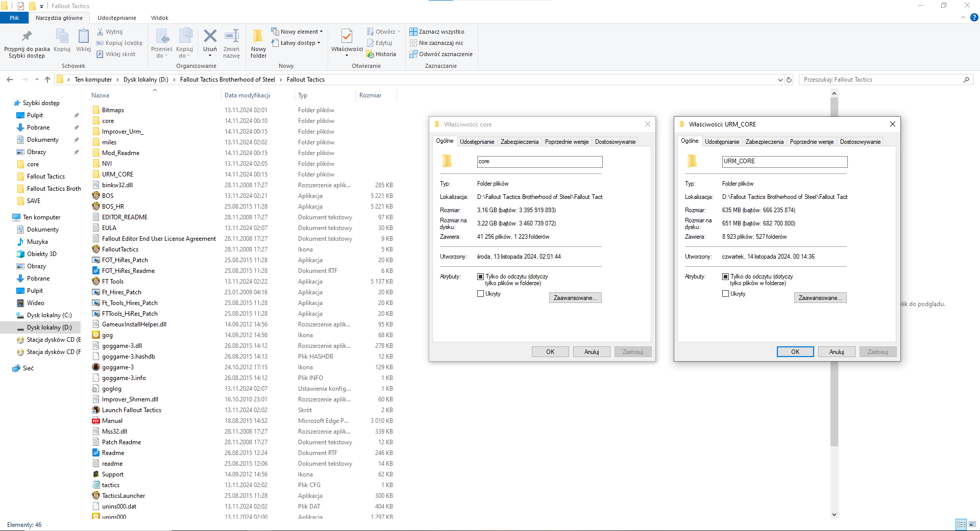Collapse the ribbon with the chevron
The width and height of the screenshot is (980, 531).
tap(963, 17)
